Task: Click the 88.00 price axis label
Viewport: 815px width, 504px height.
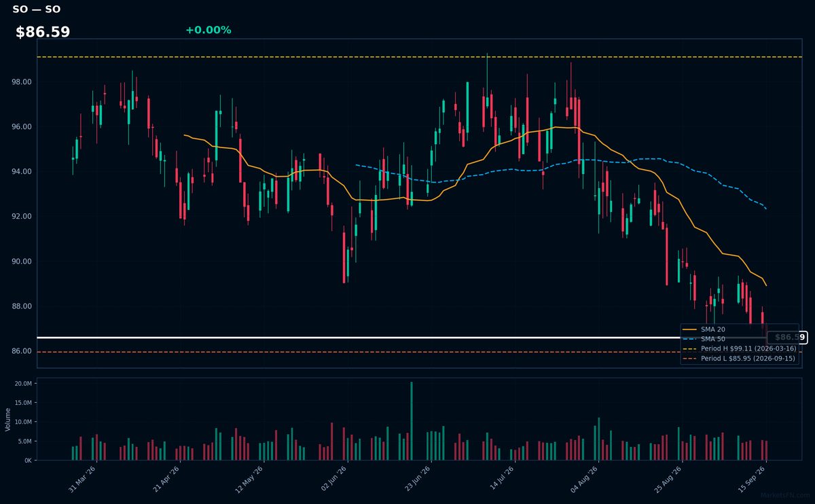Action: click(21, 306)
